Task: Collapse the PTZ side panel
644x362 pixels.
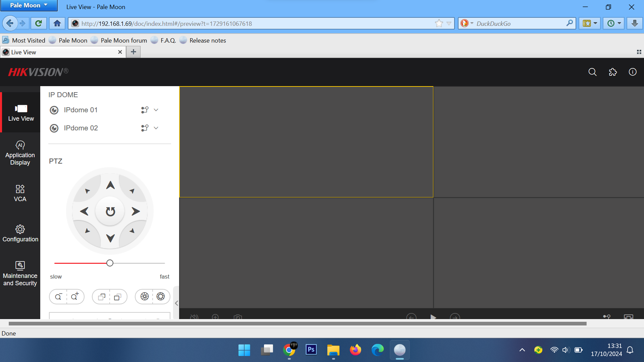Action: click(176, 303)
